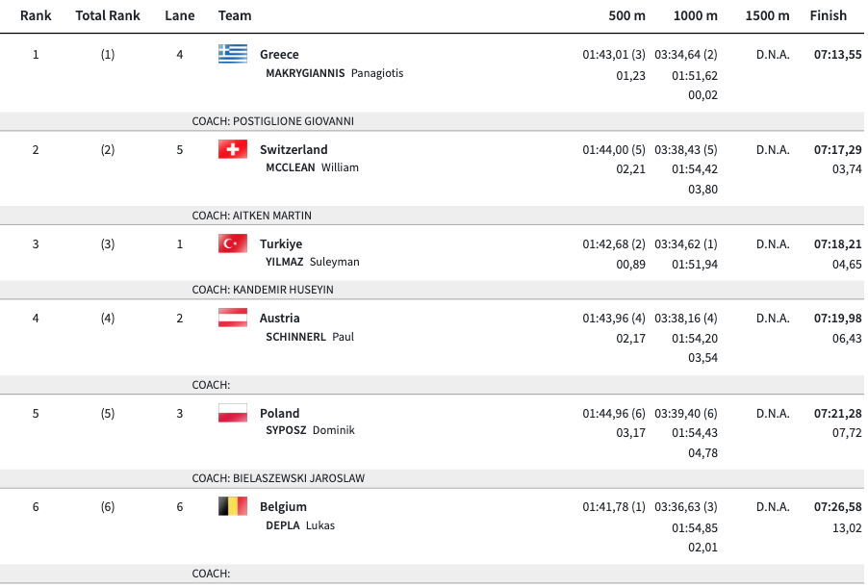Select athlete YILMAZ Suleyman
The height and width of the screenshot is (588, 868).
click(x=312, y=262)
